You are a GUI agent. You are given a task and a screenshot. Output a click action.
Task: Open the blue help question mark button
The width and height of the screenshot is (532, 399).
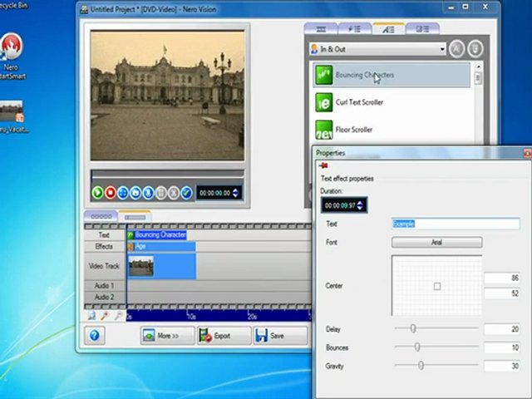(x=94, y=336)
